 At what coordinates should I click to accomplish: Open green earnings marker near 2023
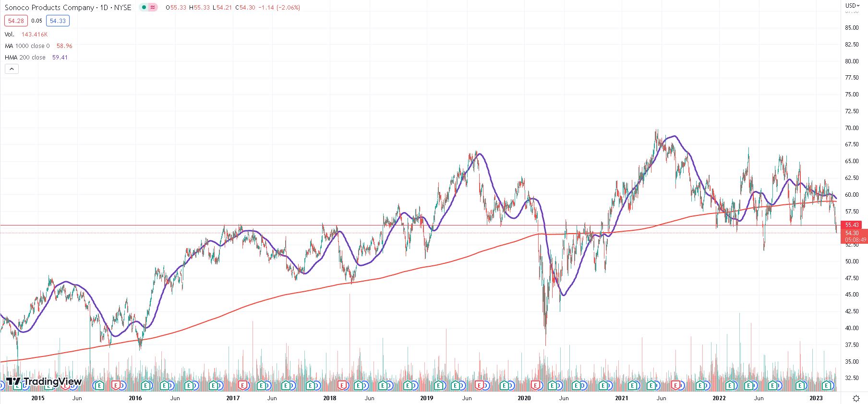point(827,385)
